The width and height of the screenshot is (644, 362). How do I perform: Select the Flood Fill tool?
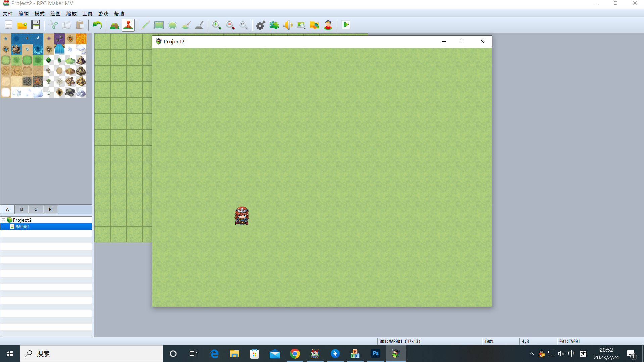(x=186, y=25)
